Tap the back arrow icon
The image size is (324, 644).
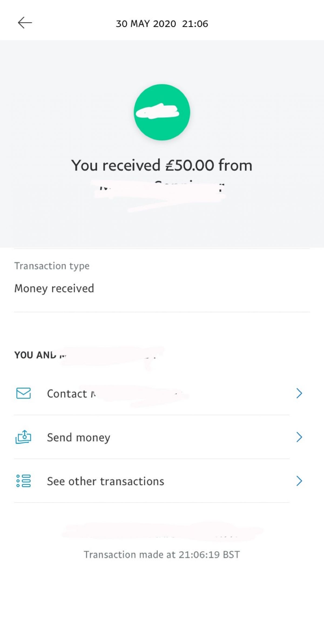click(x=25, y=23)
